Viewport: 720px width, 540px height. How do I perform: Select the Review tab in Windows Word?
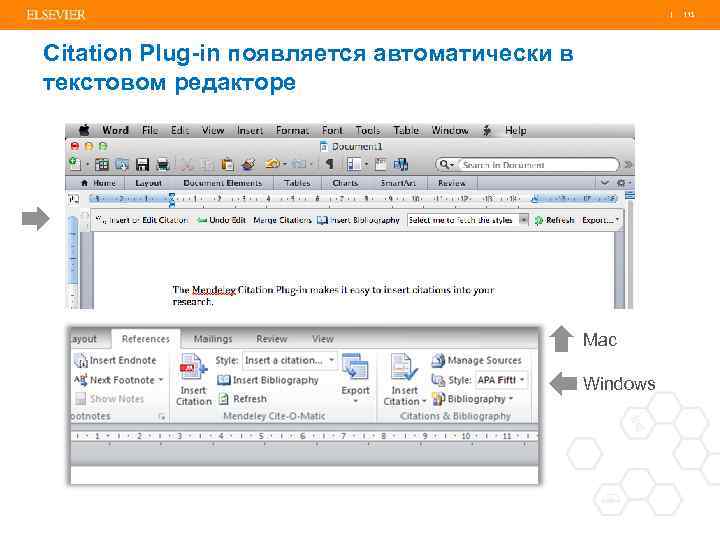pos(271,339)
